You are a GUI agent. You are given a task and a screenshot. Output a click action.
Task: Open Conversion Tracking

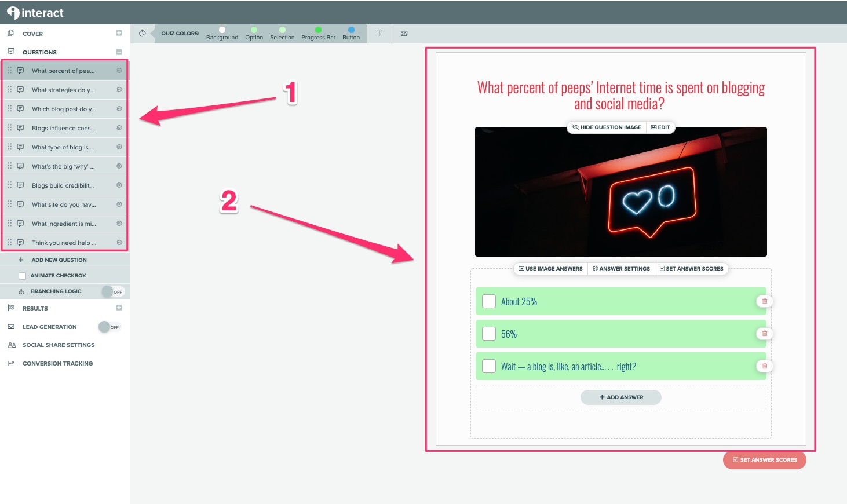(x=57, y=363)
